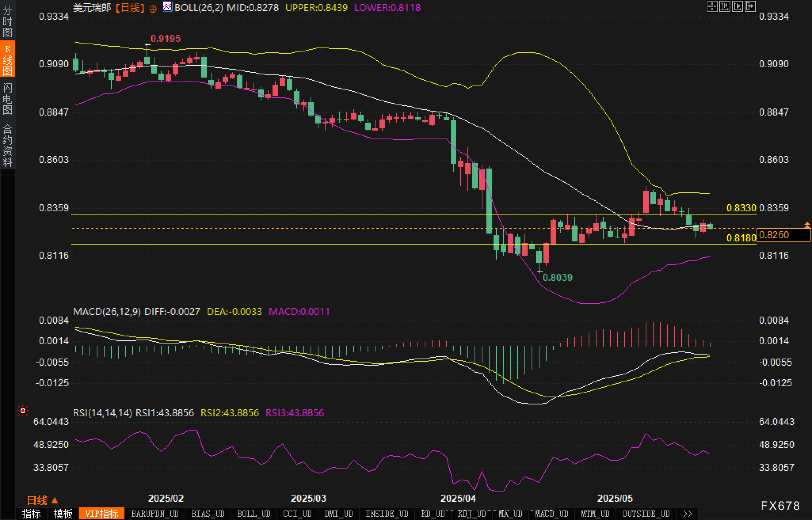
Task: Click the red sun alert icon near RSI
Action: (x=23, y=411)
